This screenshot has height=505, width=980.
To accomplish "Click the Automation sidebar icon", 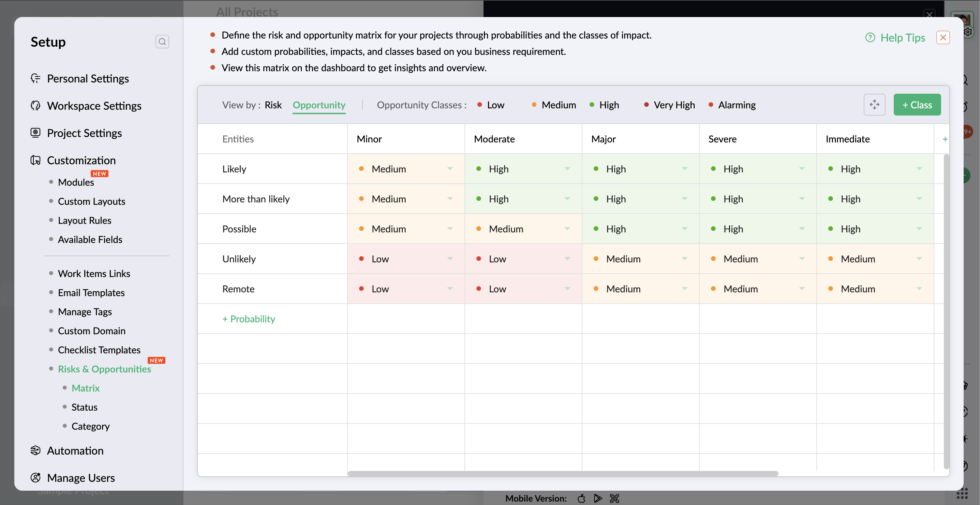I will (35, 450).
